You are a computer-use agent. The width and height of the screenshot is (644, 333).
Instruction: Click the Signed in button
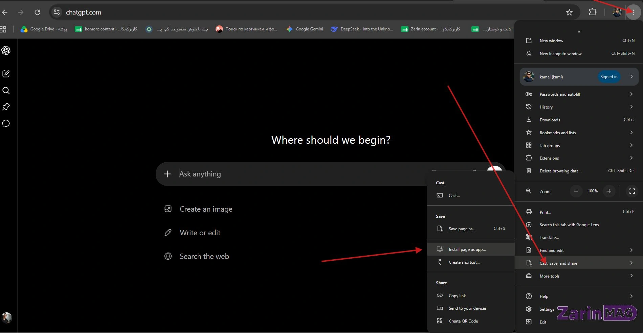coord(608,77)
